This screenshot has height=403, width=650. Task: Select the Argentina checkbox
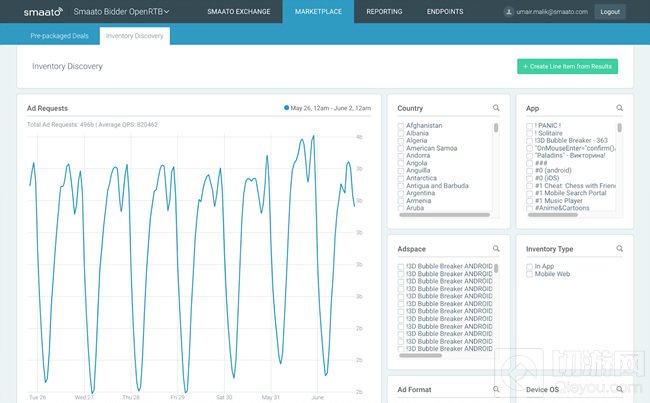tap(401, 193)
